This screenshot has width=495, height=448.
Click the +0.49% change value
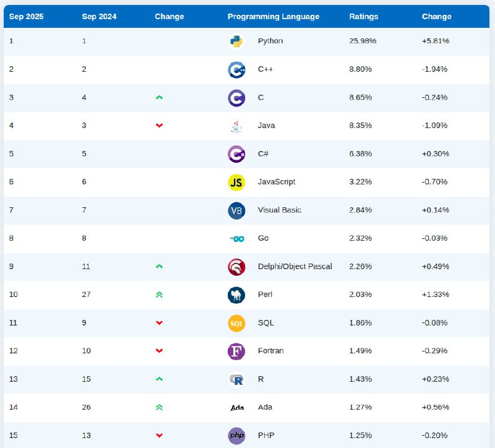pos(436,266)
